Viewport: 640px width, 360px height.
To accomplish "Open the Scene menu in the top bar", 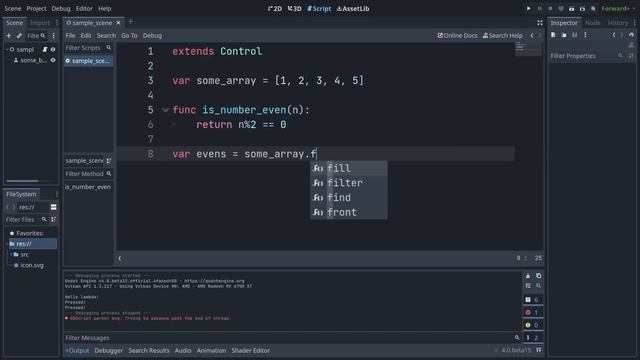I will tap(13, 8).
